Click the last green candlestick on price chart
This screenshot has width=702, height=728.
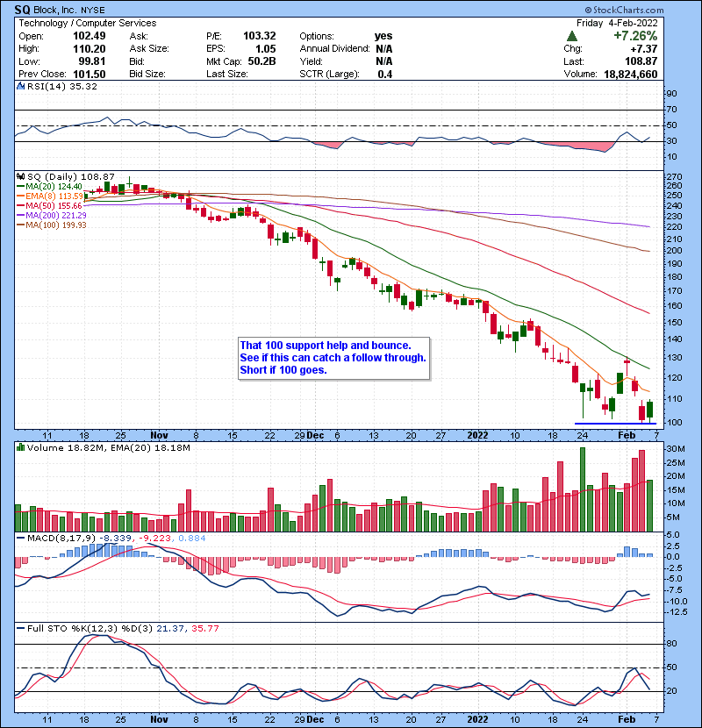(x=649, y=409)
